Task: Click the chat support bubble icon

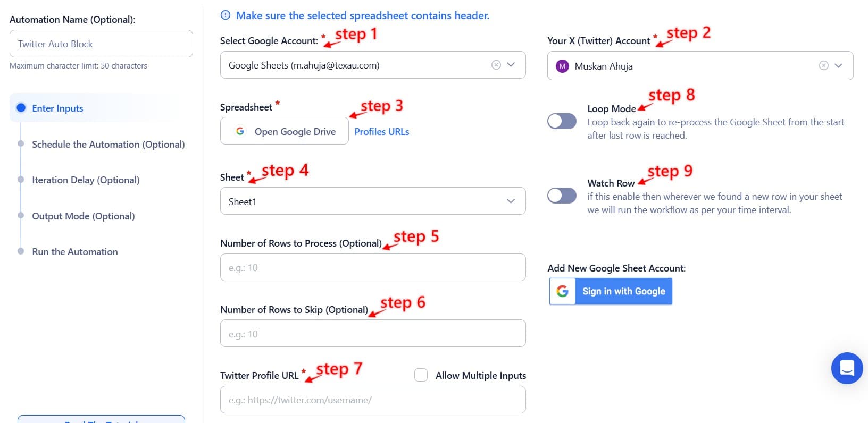Action: point(847,368)
